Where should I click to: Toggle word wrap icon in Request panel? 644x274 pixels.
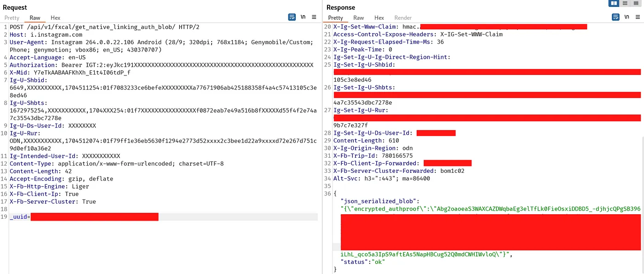point(292,17)
